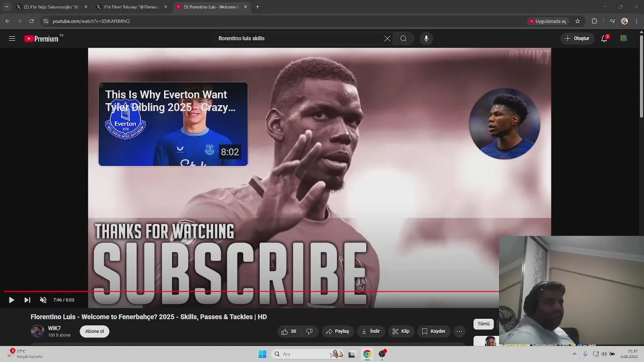This screenshot has width=644, height=362.
Task: Open the WIK7 channel name link
Action: (x=54, y=328)
